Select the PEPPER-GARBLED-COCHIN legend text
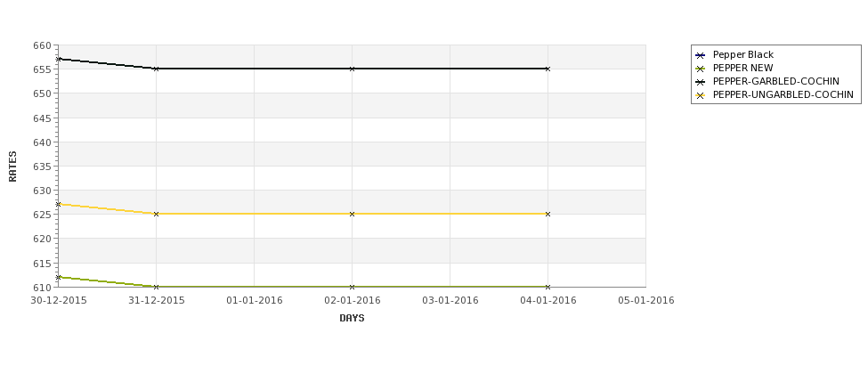 tap(775, 81)
